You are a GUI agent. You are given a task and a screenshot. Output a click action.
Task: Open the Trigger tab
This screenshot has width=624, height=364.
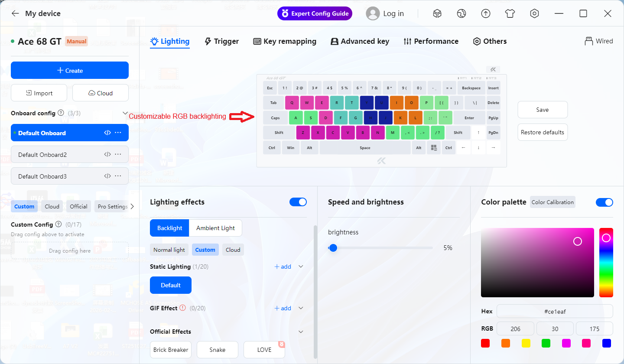(221, 41)
